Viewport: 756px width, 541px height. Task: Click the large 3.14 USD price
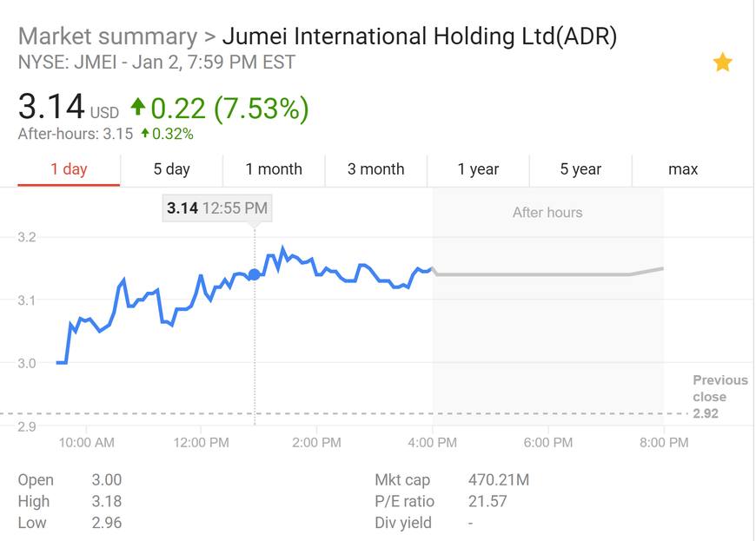52,108
